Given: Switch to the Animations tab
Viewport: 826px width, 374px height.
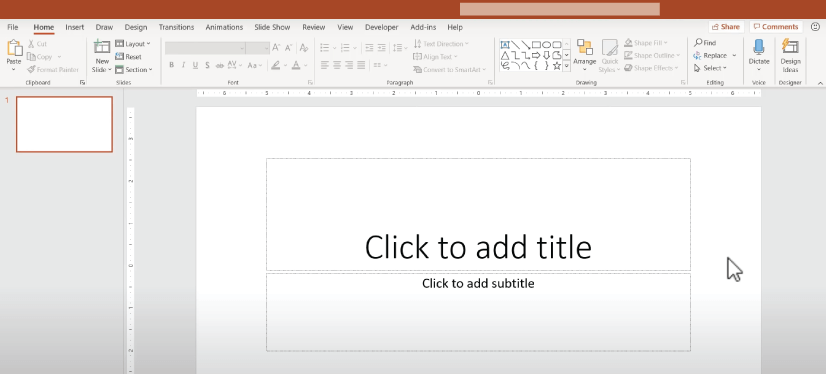Looking at the screenshot, I should (224, 27).
